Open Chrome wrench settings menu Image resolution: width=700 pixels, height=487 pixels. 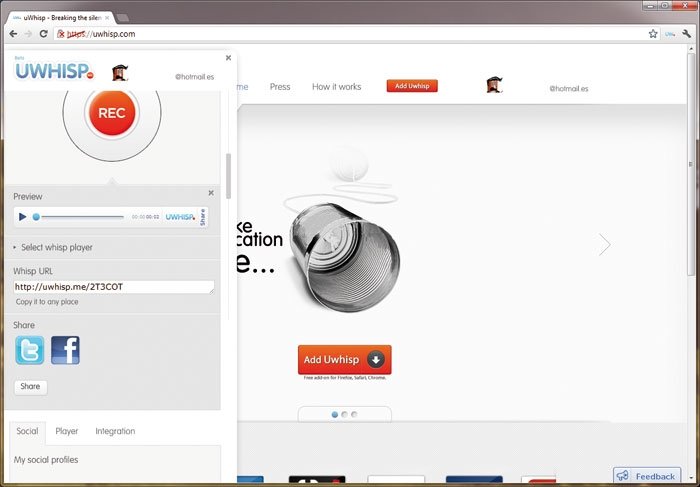tap(687, 34)
